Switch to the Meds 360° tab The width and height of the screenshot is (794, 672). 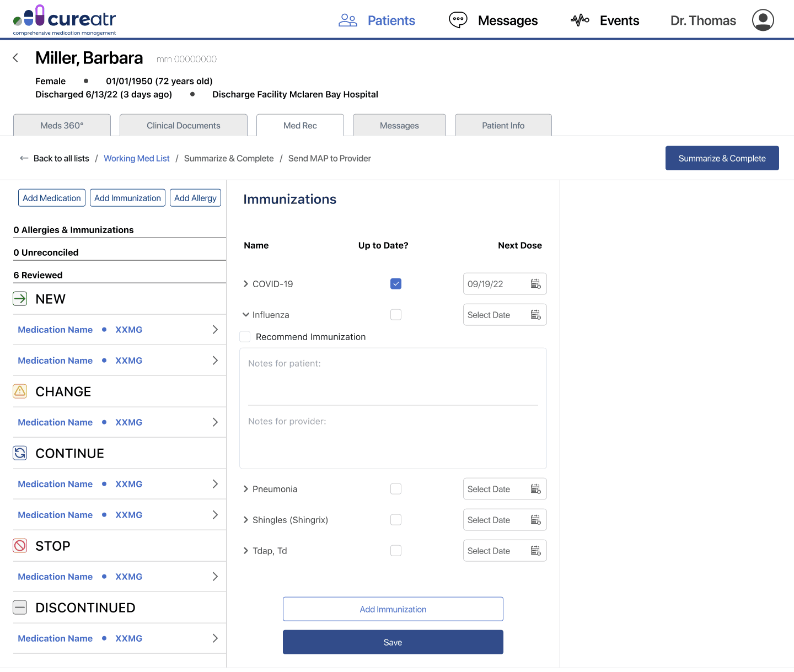62,125
